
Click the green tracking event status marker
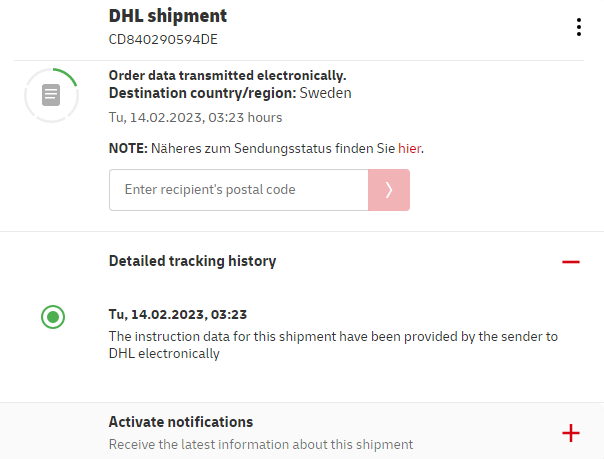(53, 317)
